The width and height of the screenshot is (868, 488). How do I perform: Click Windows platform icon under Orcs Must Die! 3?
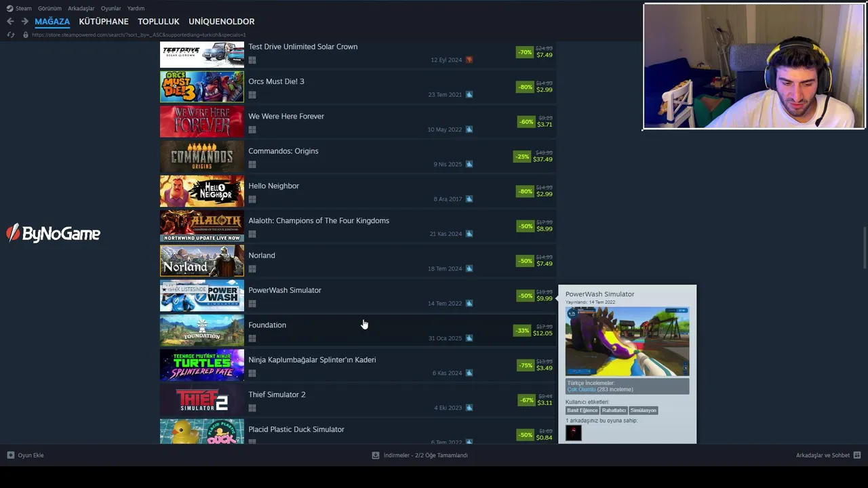coord(252,95)
